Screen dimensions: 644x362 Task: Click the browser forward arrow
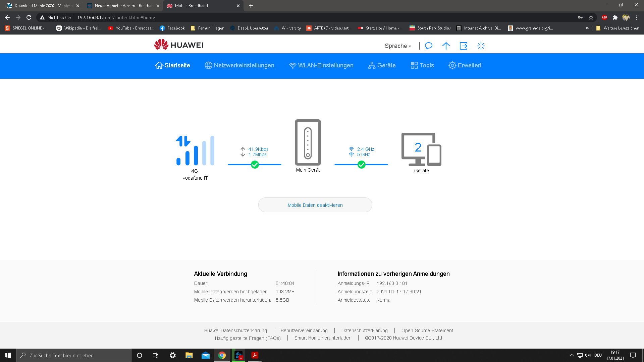[x=18, y=17]
